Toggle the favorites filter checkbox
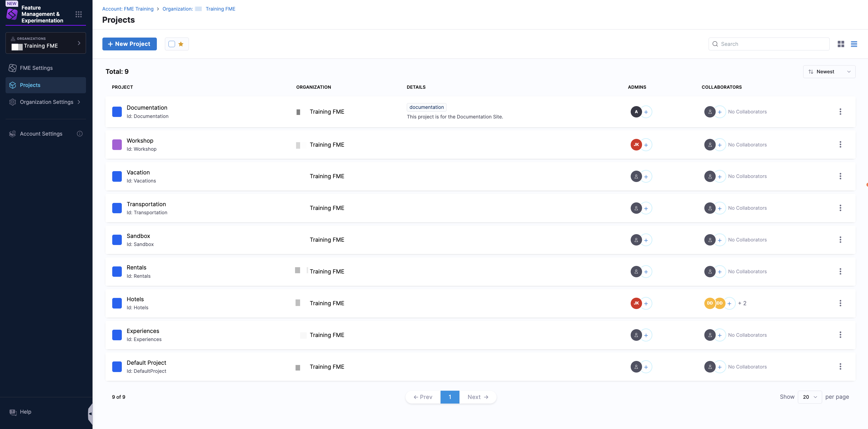 point(172,44)
